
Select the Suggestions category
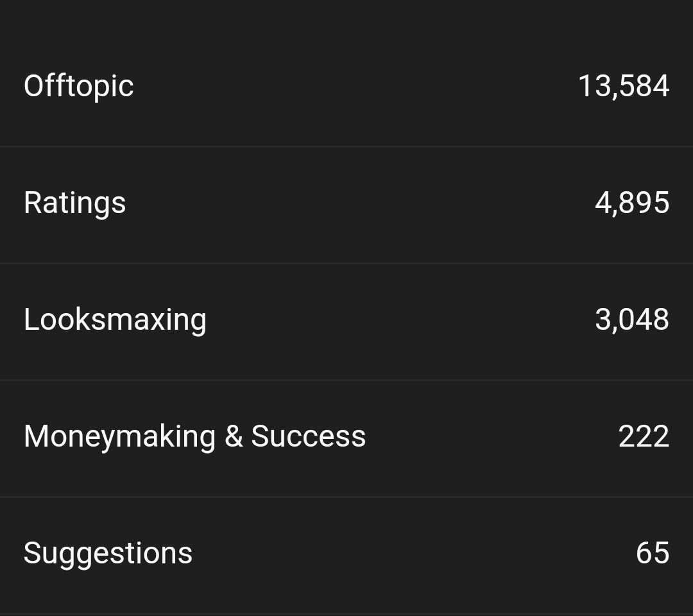(x=108, y=553)
